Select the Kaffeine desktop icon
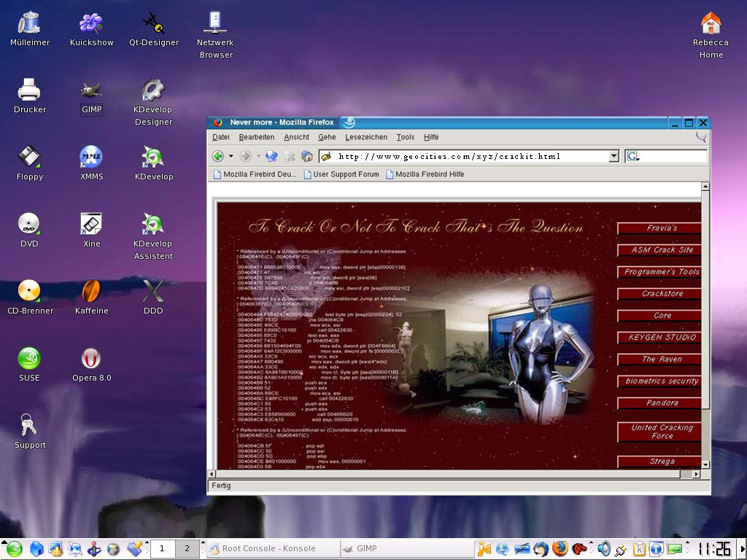The width and height of the screenshot is (747, 560). click(x=91, y=297)
